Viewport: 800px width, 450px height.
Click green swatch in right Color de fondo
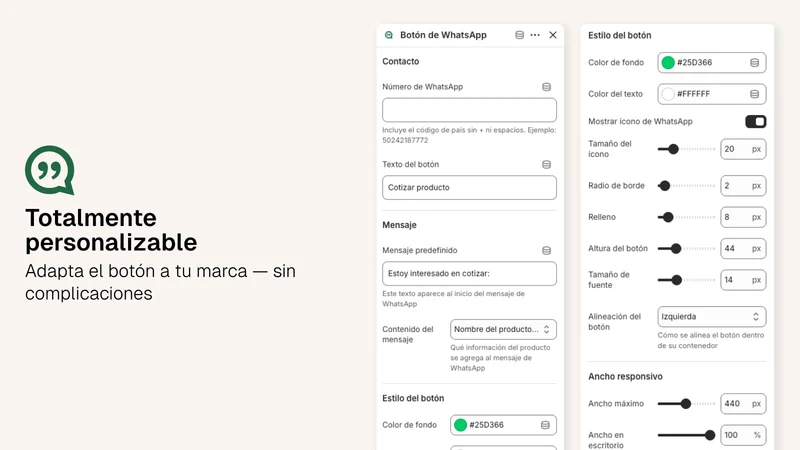click(668, 63)
